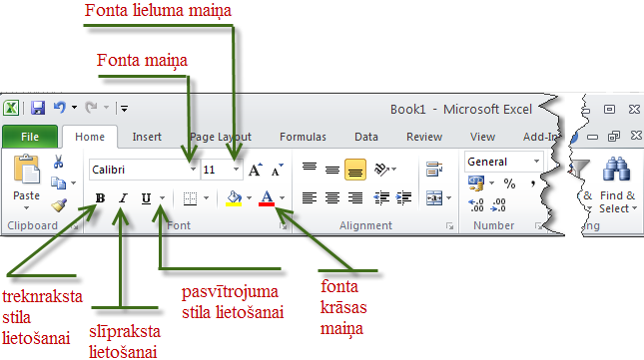Open the Paste options arrow under Paste

[27, 208]
